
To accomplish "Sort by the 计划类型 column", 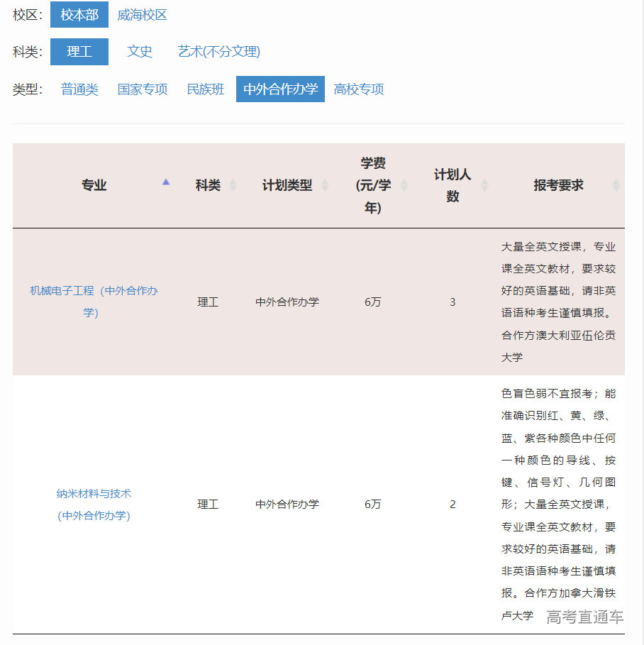I will [325, 185].
